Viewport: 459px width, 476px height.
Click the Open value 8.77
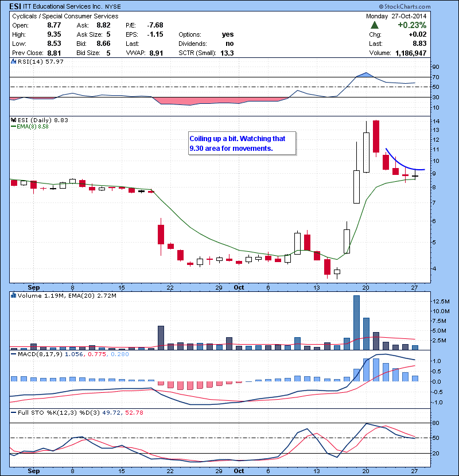pyautogui.click(x=54, y=25)
